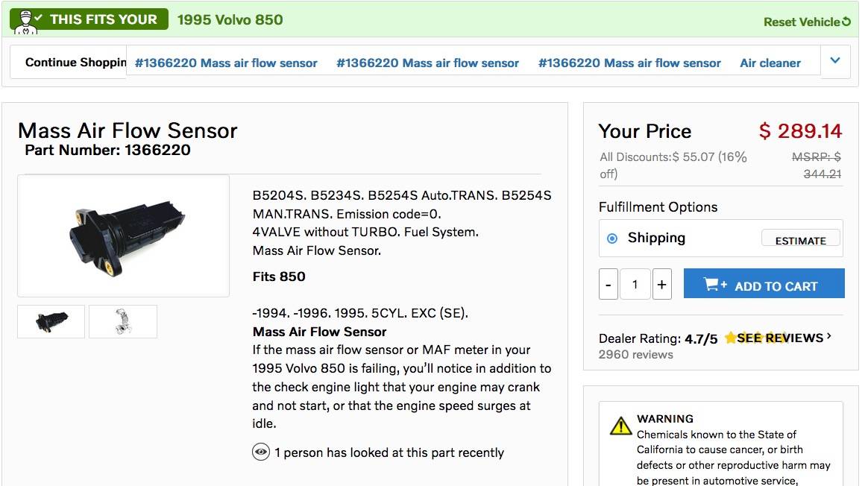
Task: Click the main Mass Air Flow Sensor image
Action: pyautogui.click(x=124, y=236)
